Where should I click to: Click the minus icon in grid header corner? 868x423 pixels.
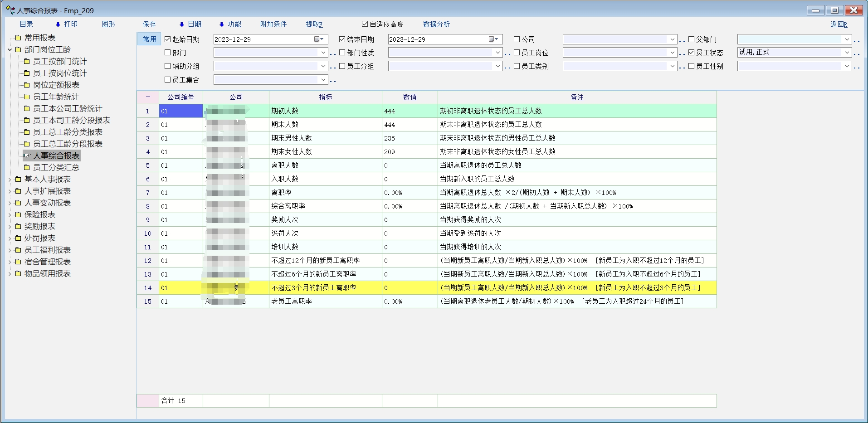click(148, 97)
